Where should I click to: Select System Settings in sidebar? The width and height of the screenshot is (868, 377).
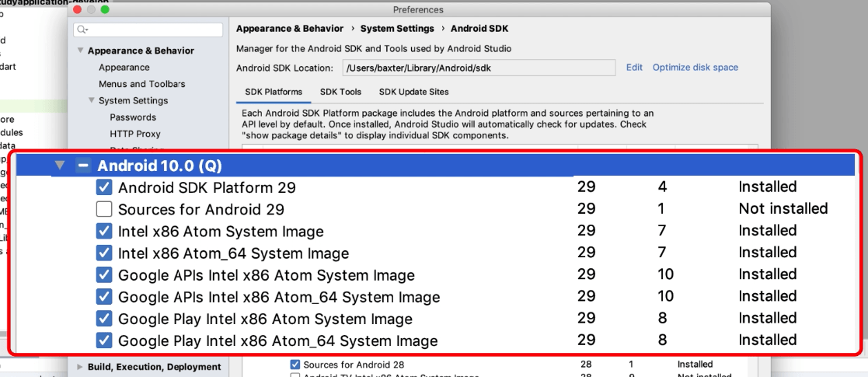[x=134, y=100]
